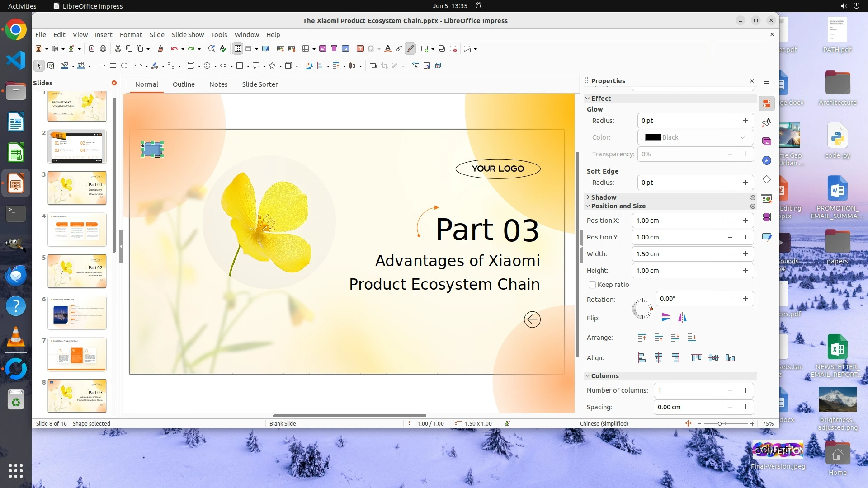Open the sidebar Gallery deck icon

pos(767,142)
